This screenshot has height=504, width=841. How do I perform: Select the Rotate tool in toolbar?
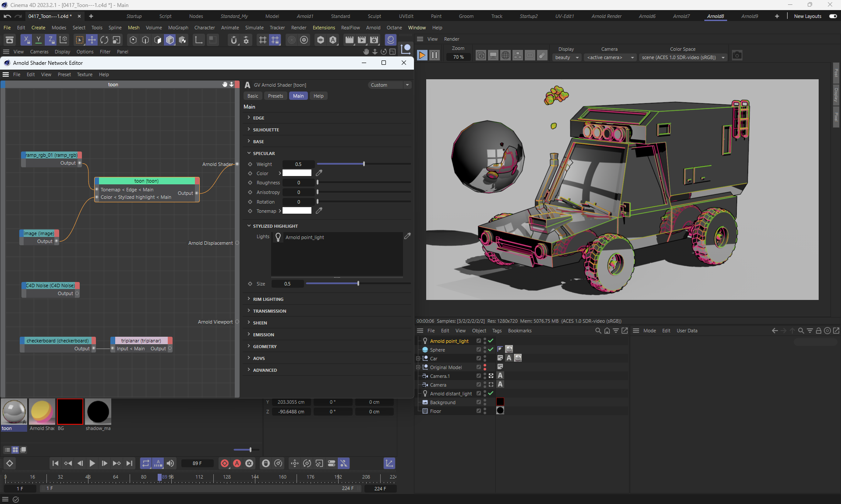coord(104,40)
